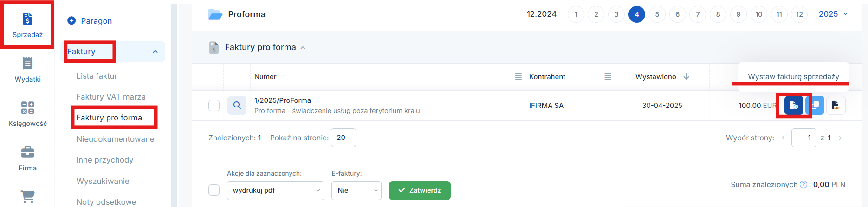The height and width of the screenshot is (207, 868).
Task: Click the duplicate invoice icon in row
Action: 816,105
